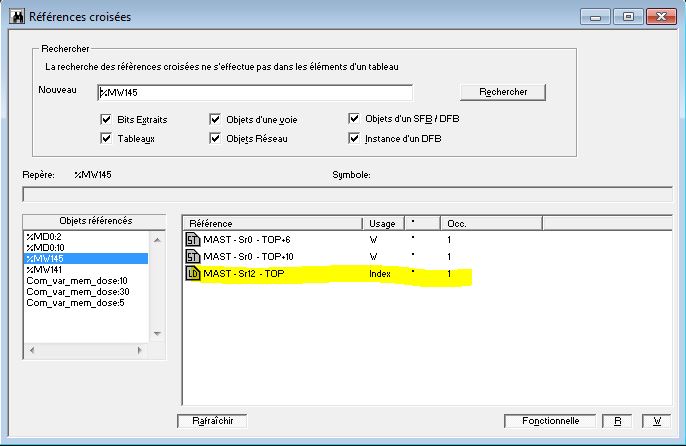Click the Nouveau search input field

coord(254,92)
